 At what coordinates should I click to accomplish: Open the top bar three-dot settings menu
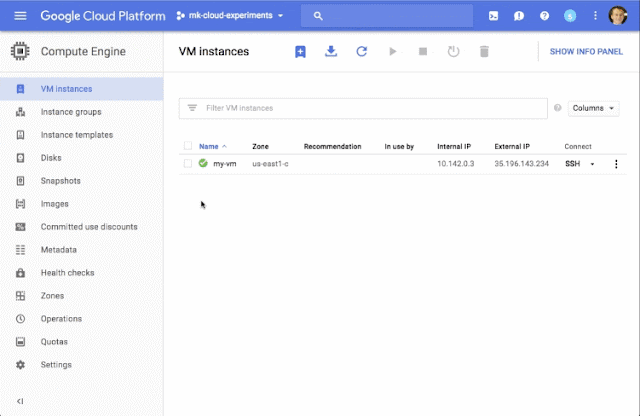(x=595, y=16)
